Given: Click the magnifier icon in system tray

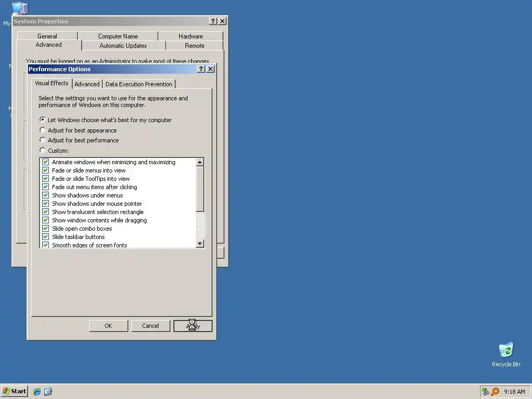Looking at the screenshot, I should (495, 392).
